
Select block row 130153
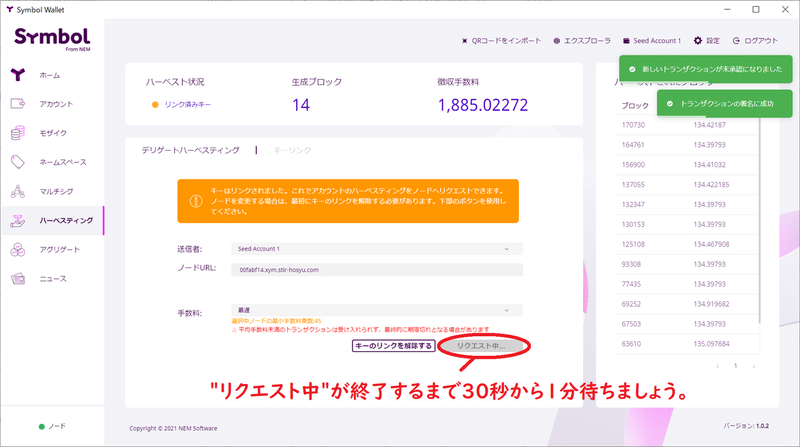pos(686,225)
